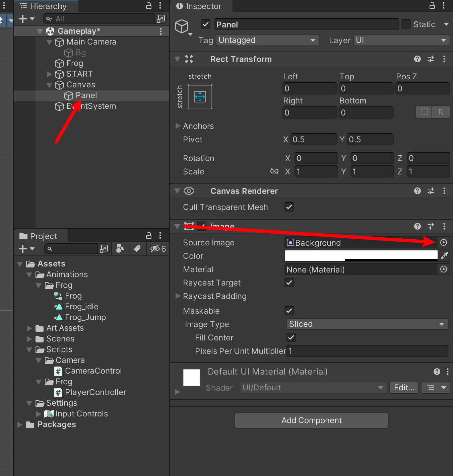Collapse Rect Transform component
This screenshot has width=453, height=476.
point(177,59)
